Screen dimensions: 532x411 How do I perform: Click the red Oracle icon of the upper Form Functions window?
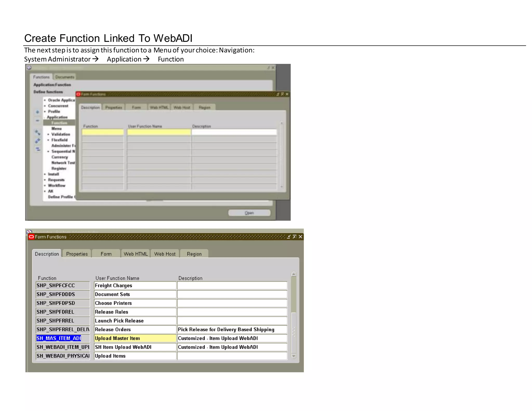78,94
